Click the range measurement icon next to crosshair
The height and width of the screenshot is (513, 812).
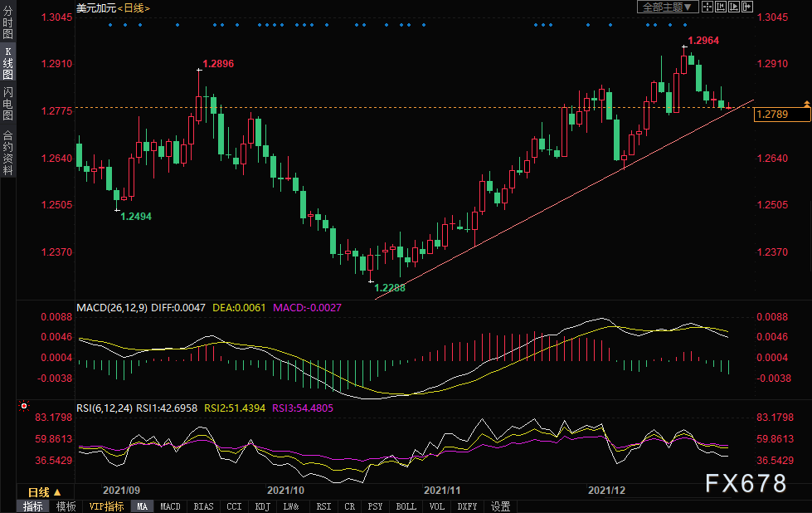(720, 7)
